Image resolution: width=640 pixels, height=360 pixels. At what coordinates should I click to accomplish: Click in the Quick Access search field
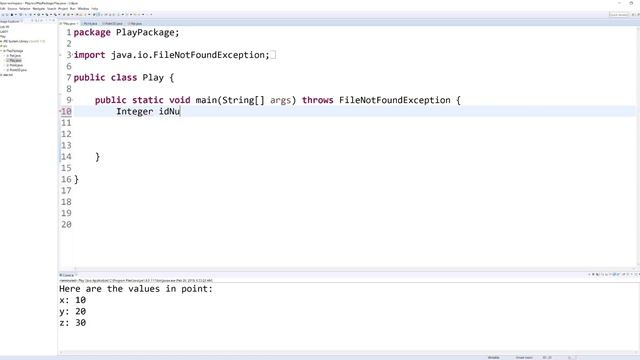(619, 15)
